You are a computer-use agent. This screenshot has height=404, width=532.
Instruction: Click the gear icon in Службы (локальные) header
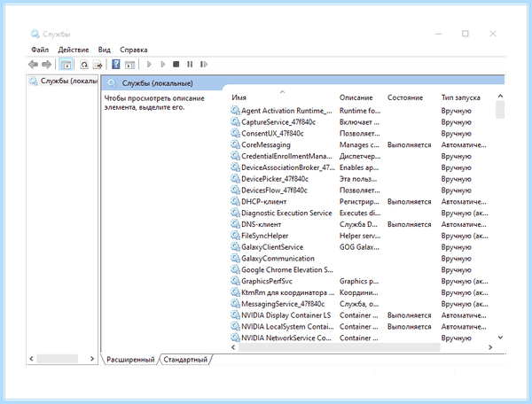[112, 83]
